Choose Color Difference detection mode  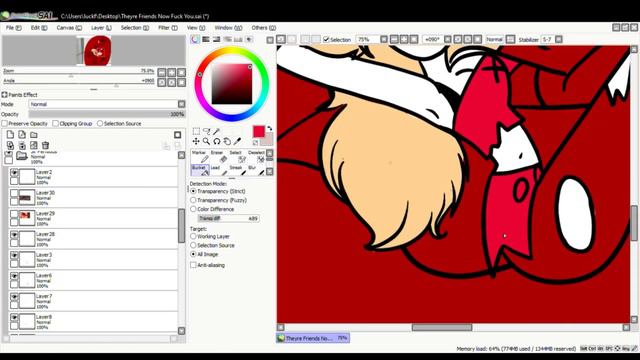point(193,209)
